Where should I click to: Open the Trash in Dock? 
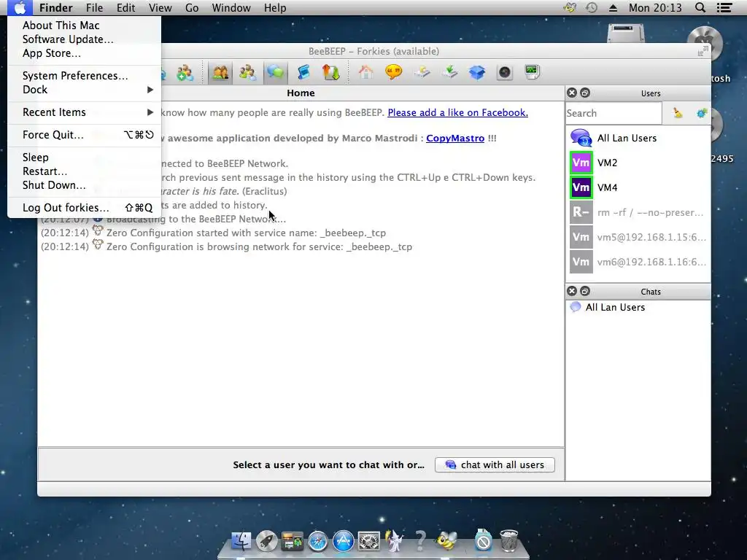tap(508, 541)
